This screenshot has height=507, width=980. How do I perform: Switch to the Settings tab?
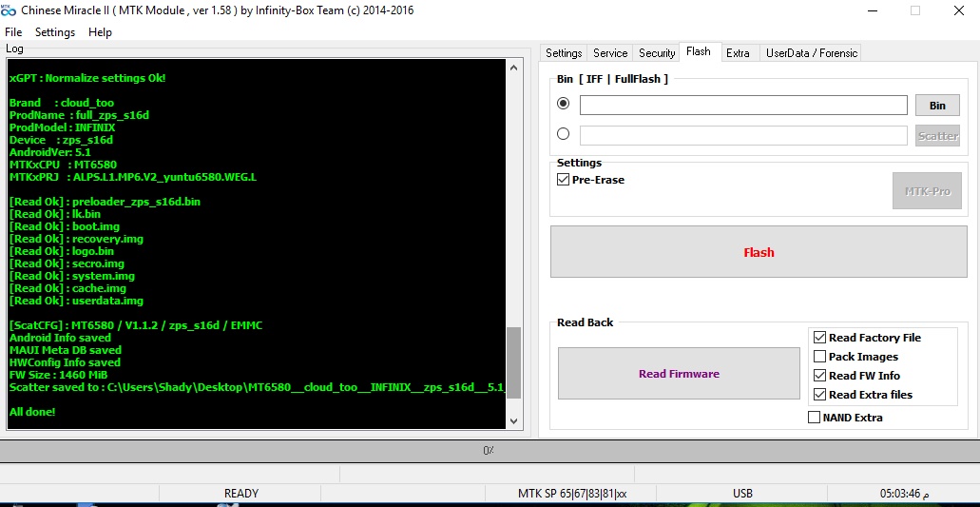[564, 53]
